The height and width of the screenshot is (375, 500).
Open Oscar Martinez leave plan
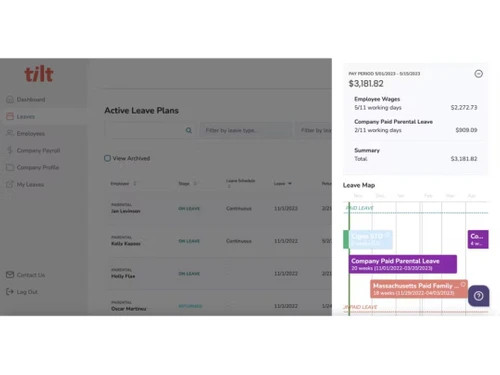coord(129,309)
